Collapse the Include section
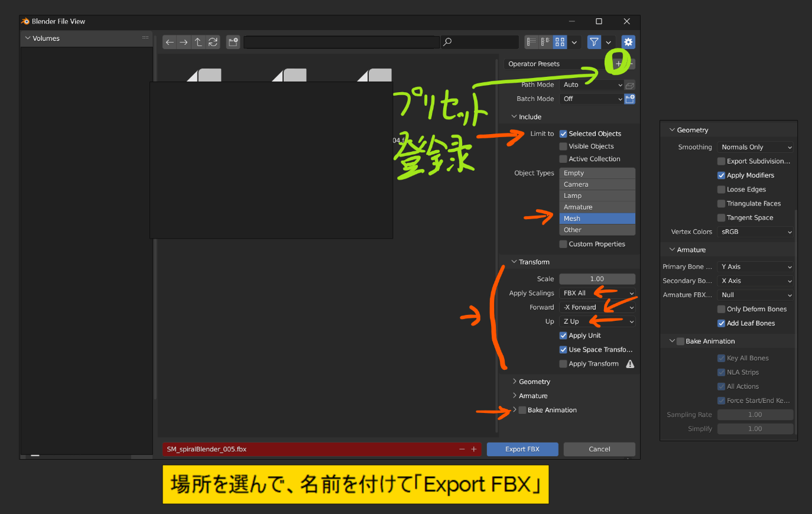The width and height of the screenshot is (812, 514). pos(514,117)
